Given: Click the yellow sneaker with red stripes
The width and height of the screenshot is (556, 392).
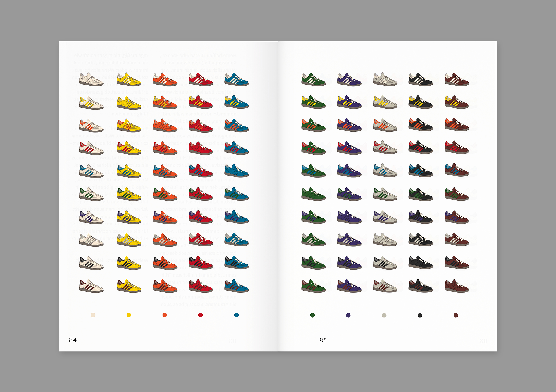Looking at the screenshot, I should tap(129, 148).
